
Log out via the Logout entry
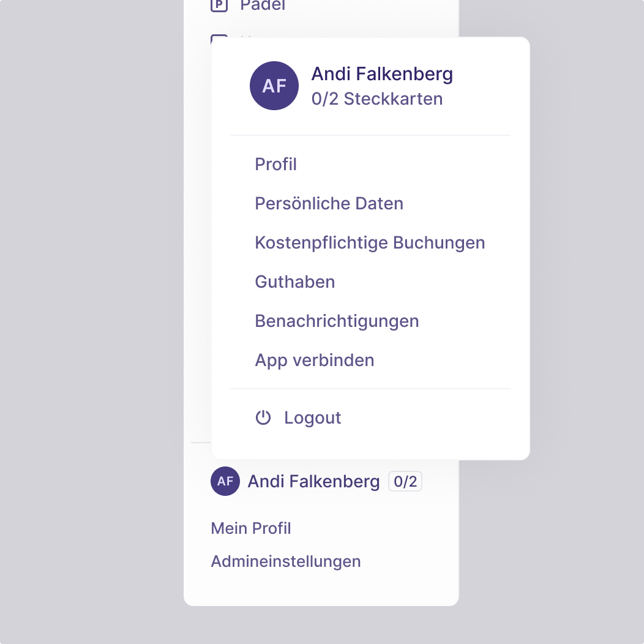click(x=312, y=417)
